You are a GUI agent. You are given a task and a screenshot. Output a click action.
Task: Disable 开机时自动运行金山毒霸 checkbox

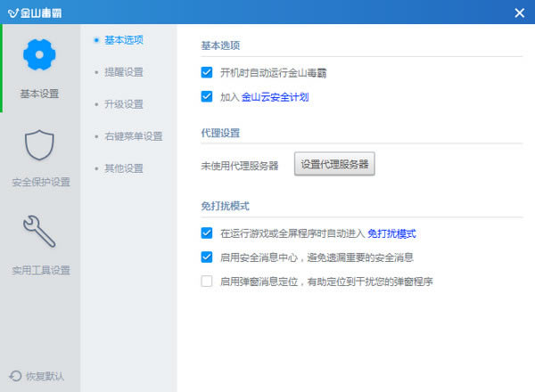207,72
